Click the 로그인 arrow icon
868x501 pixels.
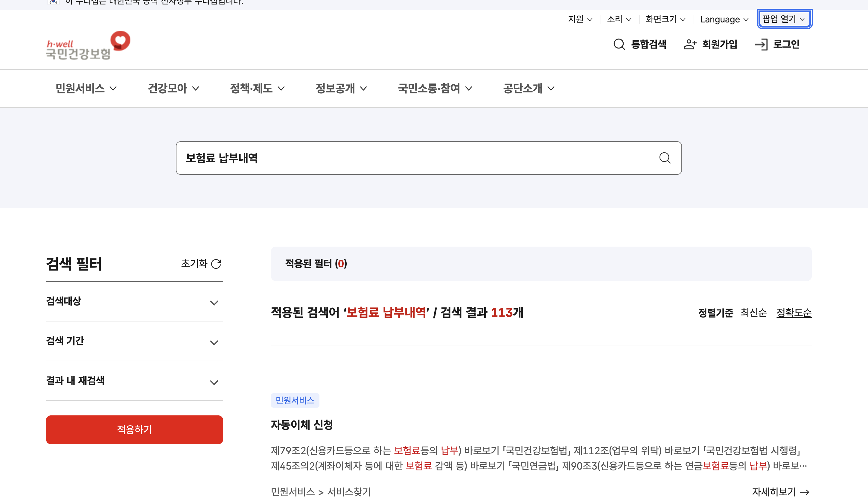pos(761,44)
